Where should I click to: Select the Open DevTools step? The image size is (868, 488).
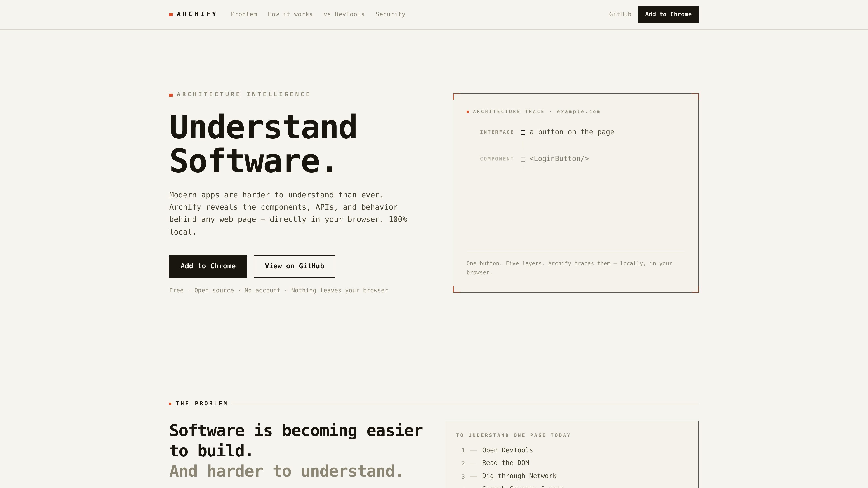507,450
